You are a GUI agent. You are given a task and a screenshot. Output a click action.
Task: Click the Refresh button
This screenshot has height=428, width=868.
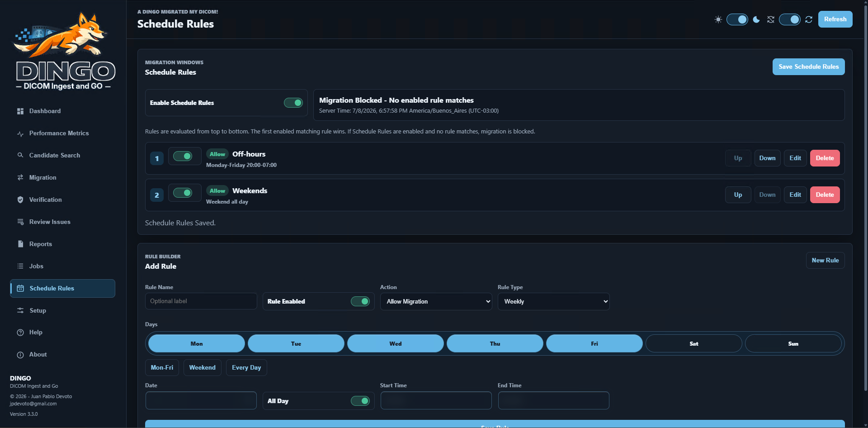[835, 19]
